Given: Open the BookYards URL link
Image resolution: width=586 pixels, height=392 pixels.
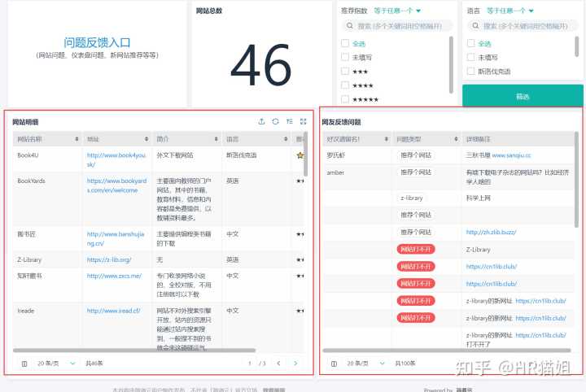Looking at the screenshot, I should click(x=116, y=185).
